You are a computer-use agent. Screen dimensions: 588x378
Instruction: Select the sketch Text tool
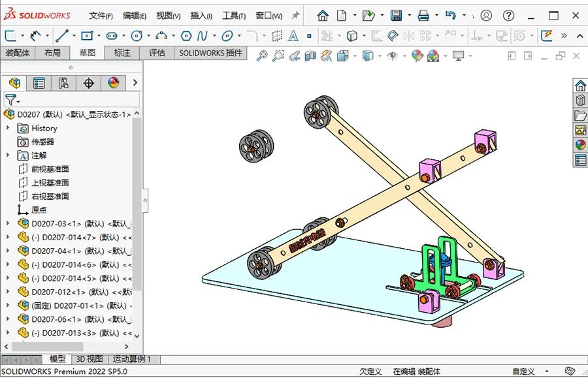coord(293,36)
